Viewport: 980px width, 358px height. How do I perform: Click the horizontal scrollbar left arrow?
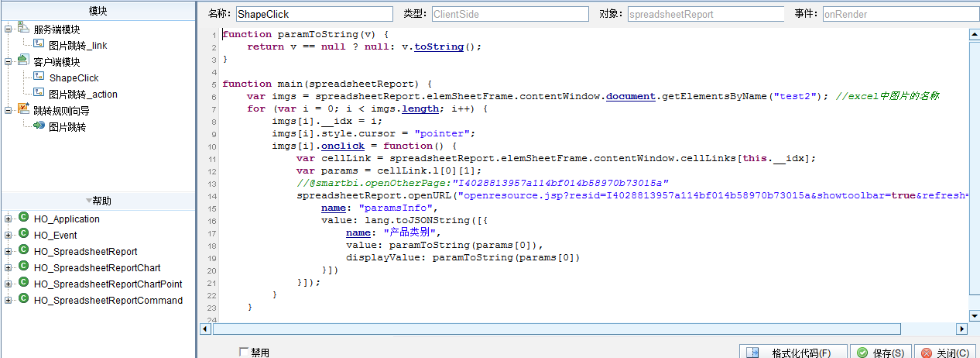(205, 329)
